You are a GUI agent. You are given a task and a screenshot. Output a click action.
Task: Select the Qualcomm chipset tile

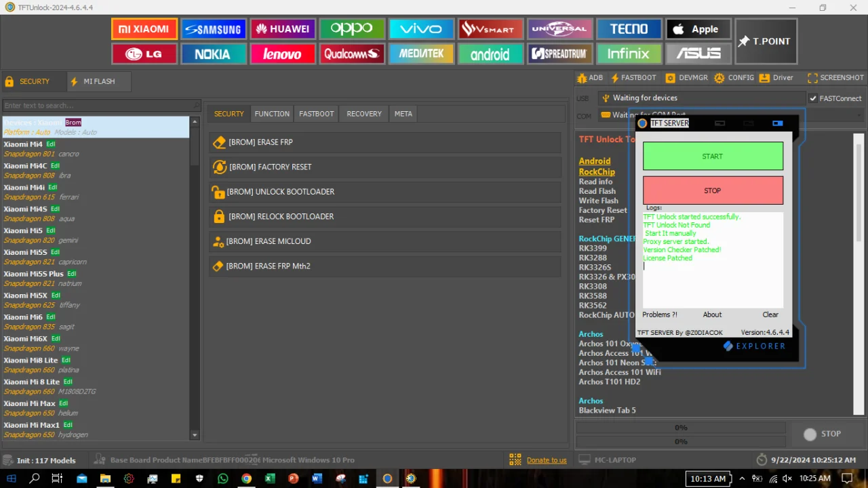tap(352, 54)
